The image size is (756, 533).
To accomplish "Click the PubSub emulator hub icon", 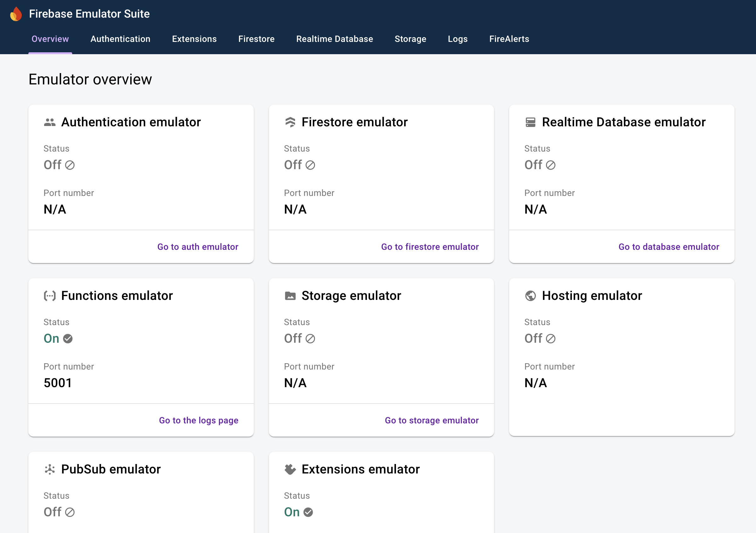I will [50, 469].
